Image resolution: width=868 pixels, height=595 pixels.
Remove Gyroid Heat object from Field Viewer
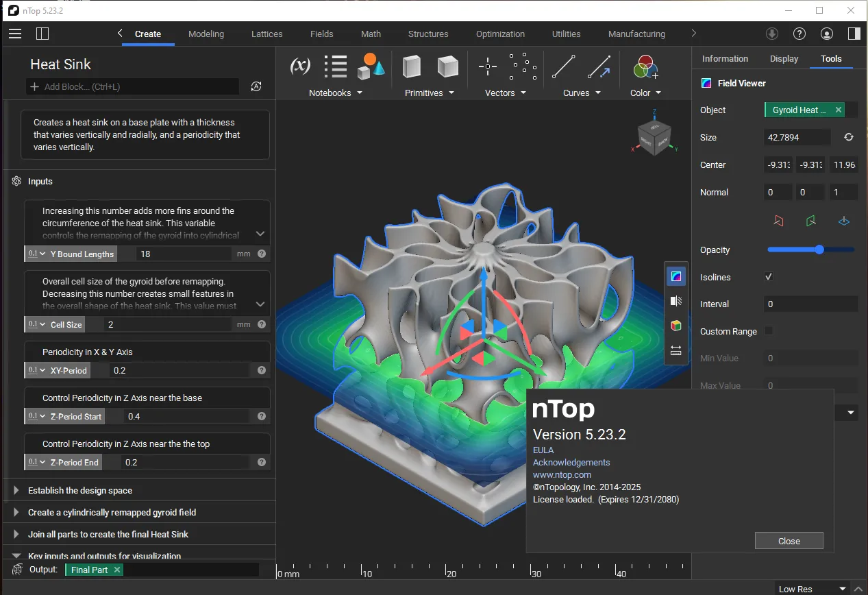[x=839, y=110]
